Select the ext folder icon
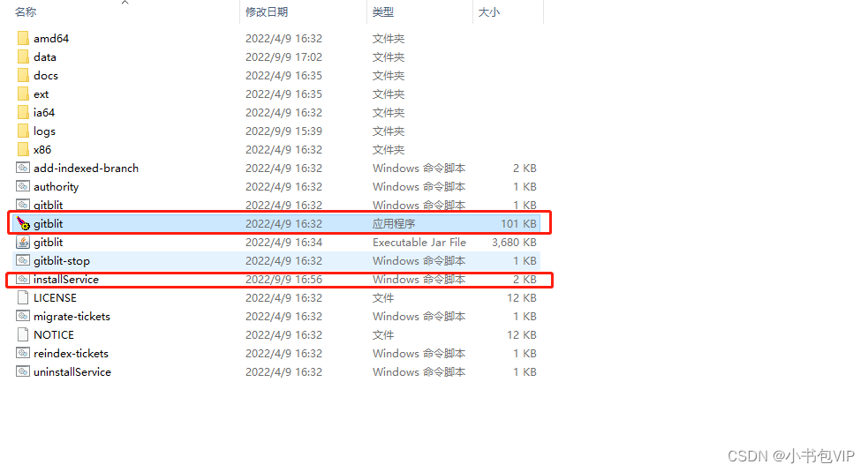The image size is (868, 472). 23,94
